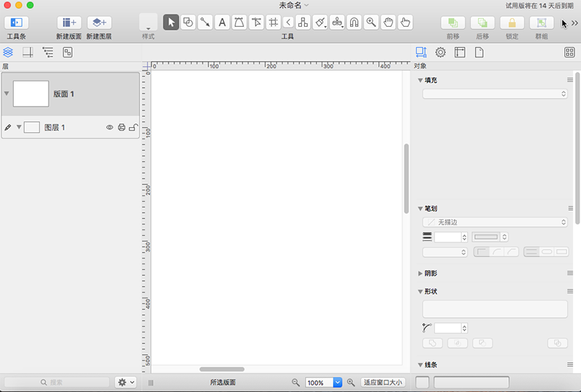The height and width of the screenshot is (392, 581).
Task: Click the 后移 send backward icon
Action: 482,23
